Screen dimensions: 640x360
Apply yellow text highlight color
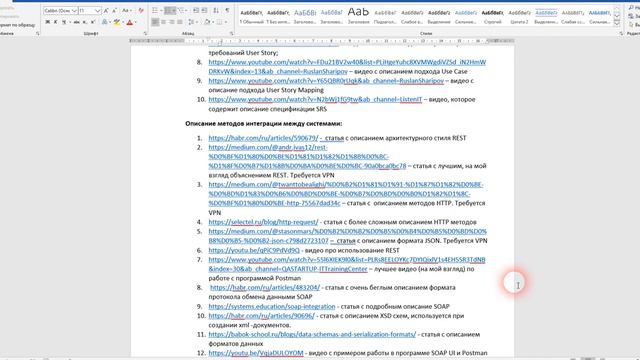click(117, 22)
